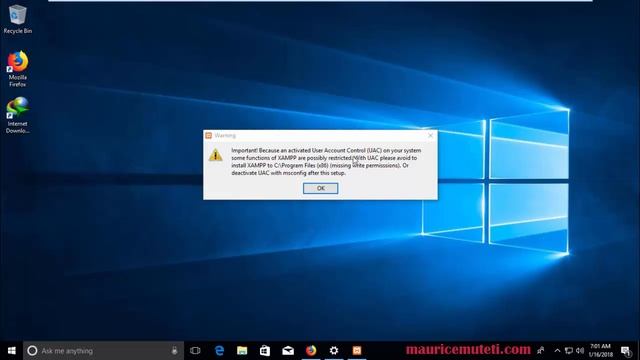
Task: Click the network icon in system tray
Action: point(569,351)
